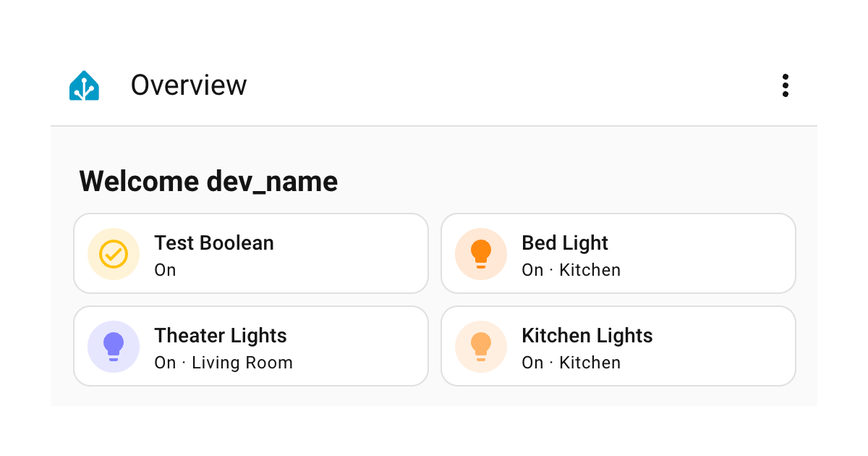
Task: Click the yellow checkmark icon on Test Boolean
Action: (x=114, y=254)
